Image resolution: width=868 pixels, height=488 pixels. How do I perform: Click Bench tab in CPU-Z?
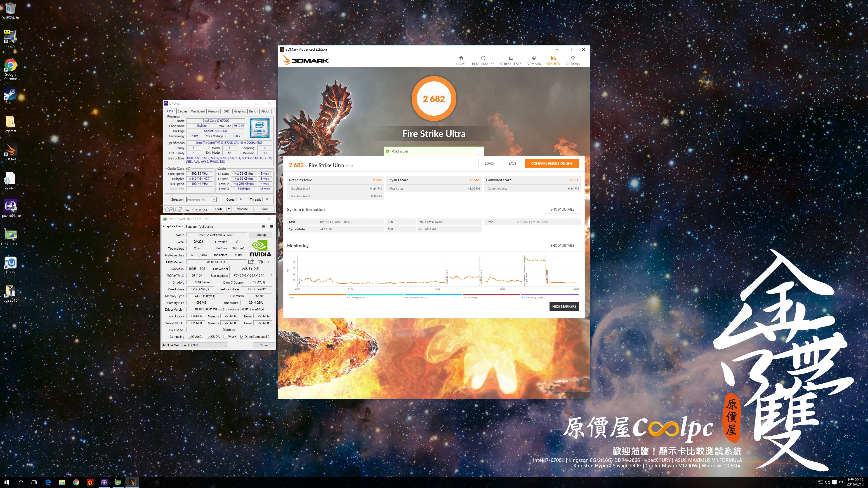(x=253, y=111)
